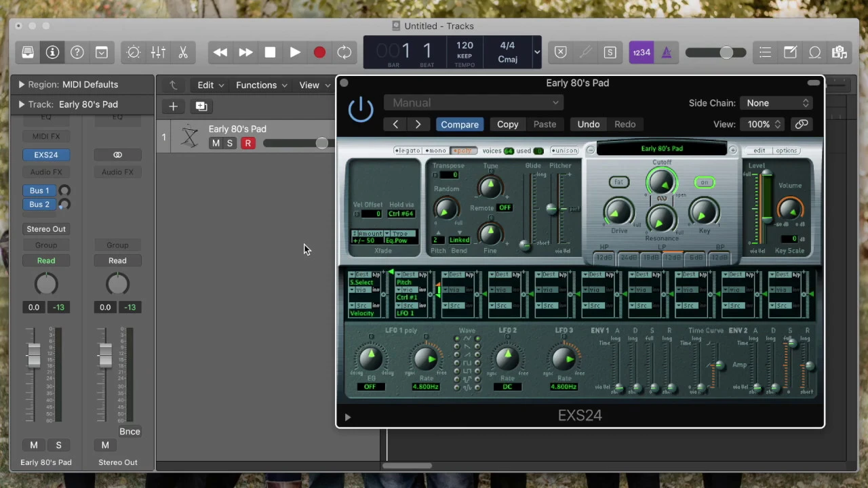
Task: Open the Media Browser icon
Action: tap(840, 52)
